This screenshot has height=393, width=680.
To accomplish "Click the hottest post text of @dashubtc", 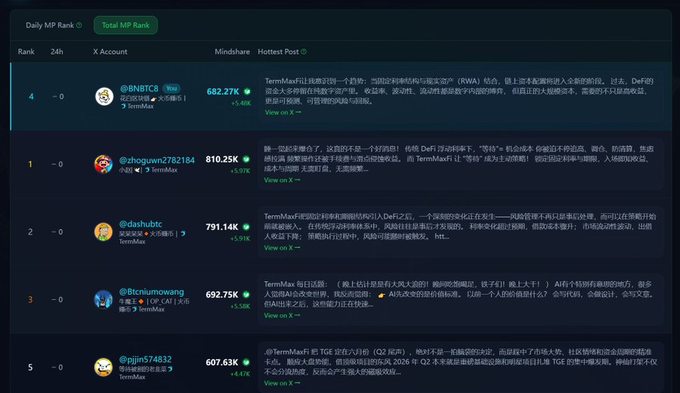I will pyautogui.click(x=460, y=226).
